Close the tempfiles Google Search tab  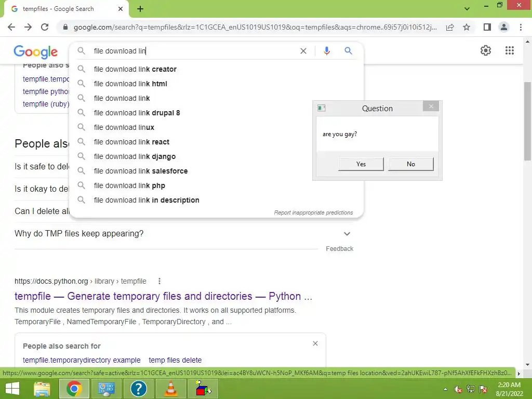click(121, 9)
